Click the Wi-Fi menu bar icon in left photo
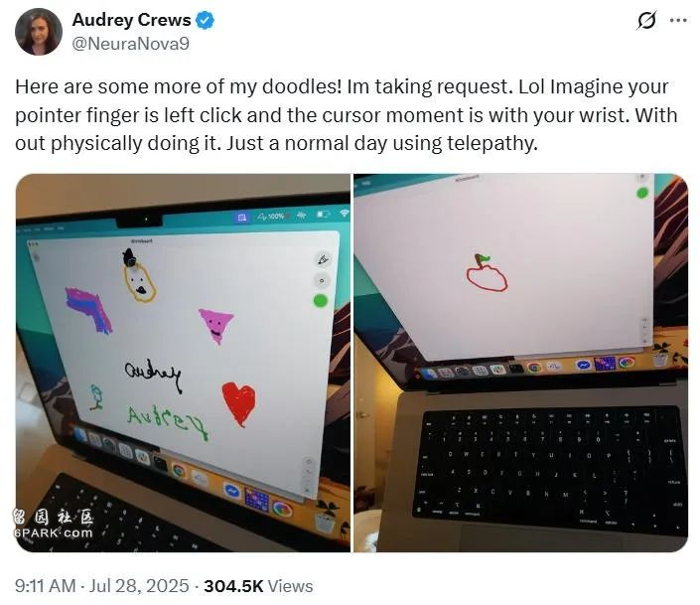This screenshot has height=605, width=700. [x=345, y=214]
